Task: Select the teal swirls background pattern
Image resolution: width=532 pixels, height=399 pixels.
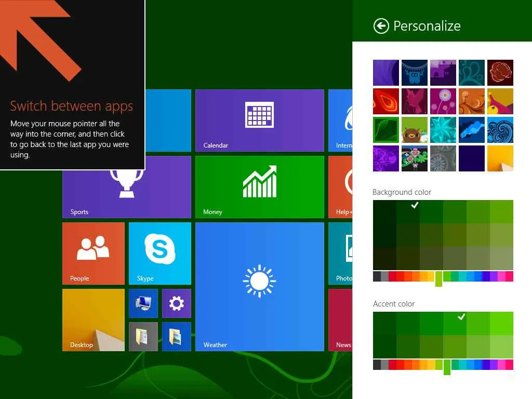Action: point(472,73)
